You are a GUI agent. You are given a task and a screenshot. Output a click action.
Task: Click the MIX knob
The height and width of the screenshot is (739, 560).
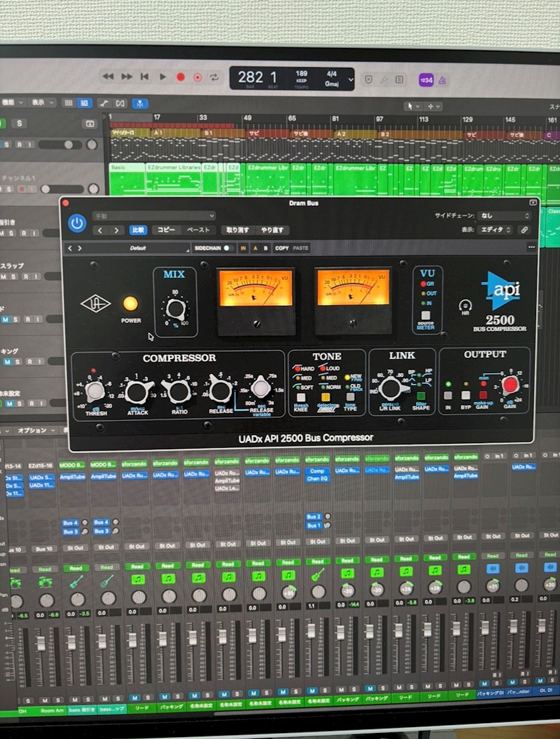175,308
